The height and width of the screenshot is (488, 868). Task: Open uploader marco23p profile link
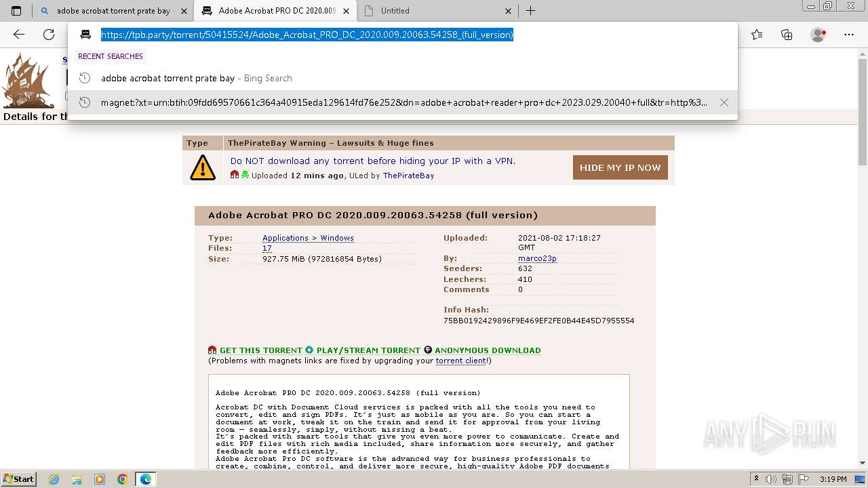(537, 258)
